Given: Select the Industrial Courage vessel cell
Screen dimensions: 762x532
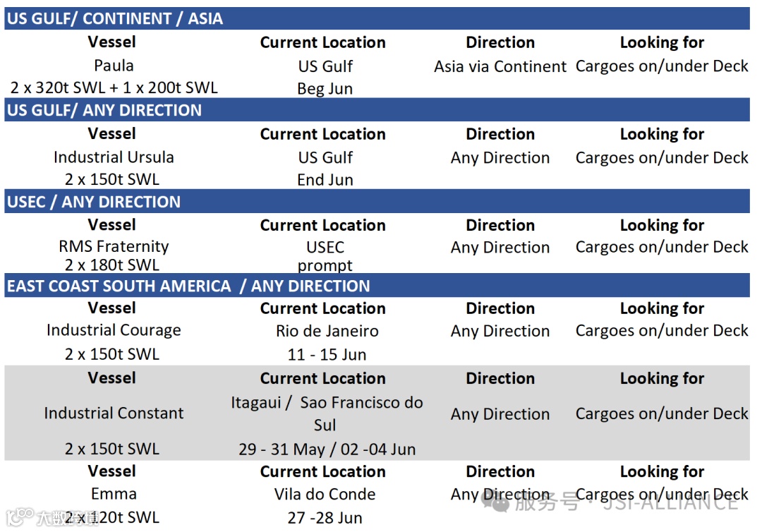Looking at the screenshot, I should tap(113, 330).
